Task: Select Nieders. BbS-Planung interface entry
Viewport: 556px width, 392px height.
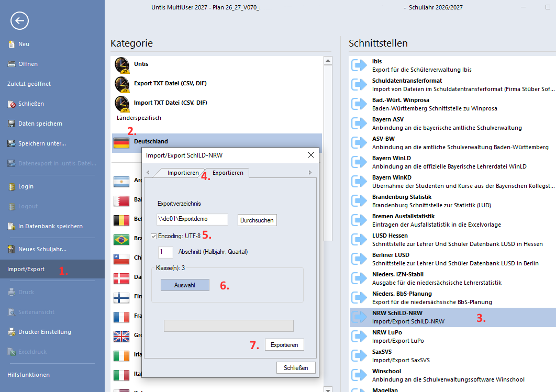Action: coord(453,298)
